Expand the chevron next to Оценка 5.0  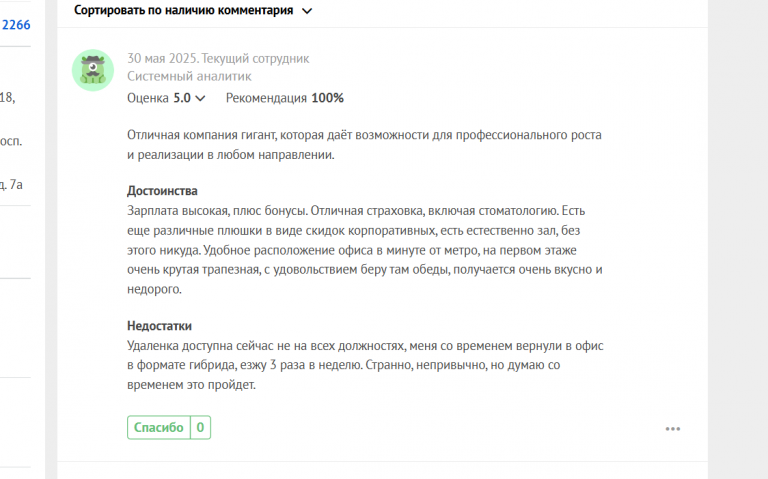(200, 98)
